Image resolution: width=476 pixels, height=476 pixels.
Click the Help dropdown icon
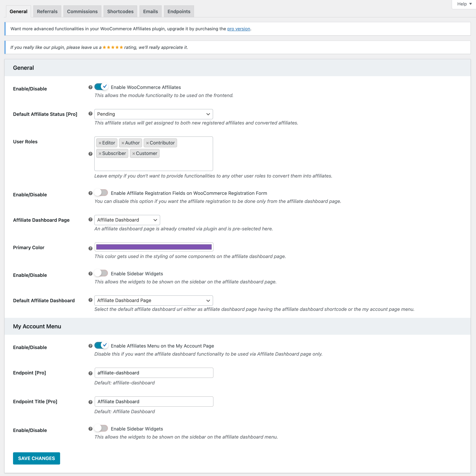tap(470, 4)
